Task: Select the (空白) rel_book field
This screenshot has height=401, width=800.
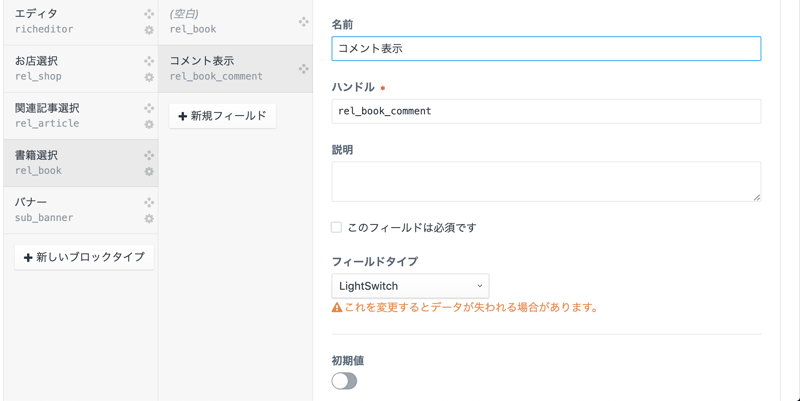Action: coord(225,22)
